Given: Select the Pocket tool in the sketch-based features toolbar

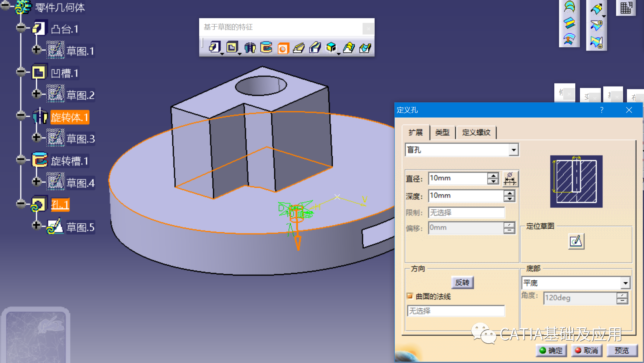Looking at the screenshot, I should [232, 47].
